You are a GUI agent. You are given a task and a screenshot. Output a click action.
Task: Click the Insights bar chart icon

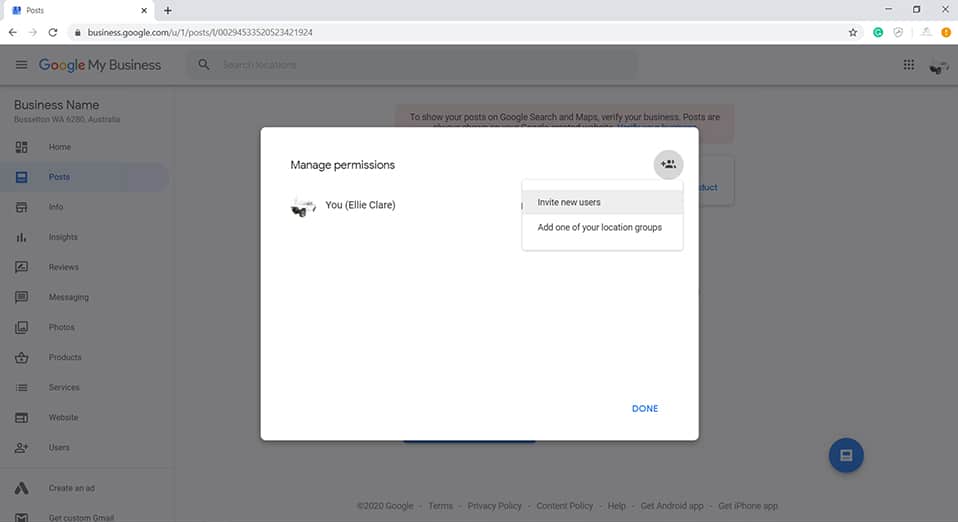click(x=21, y=237)
